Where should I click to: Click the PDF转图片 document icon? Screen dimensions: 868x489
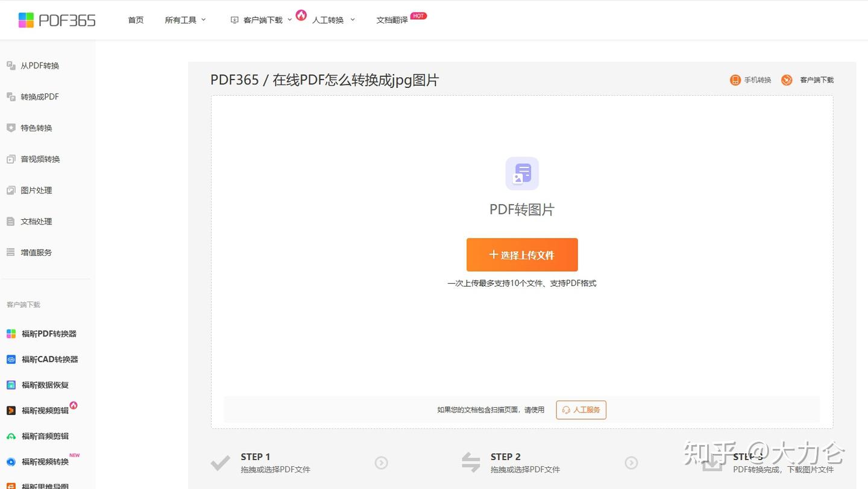(x=521, y=173)
